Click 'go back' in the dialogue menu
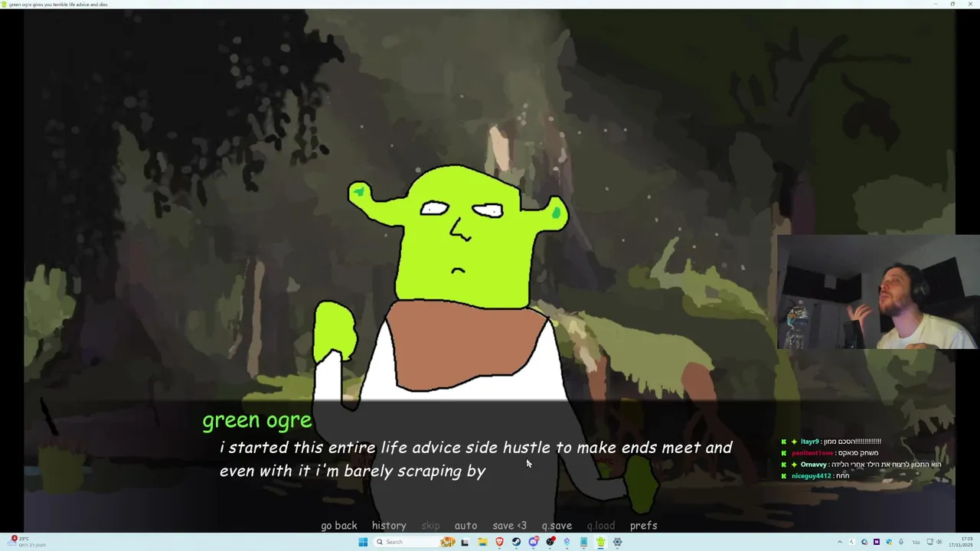The image size is (980, 551). pyautogui.click(x=338, y=526)
